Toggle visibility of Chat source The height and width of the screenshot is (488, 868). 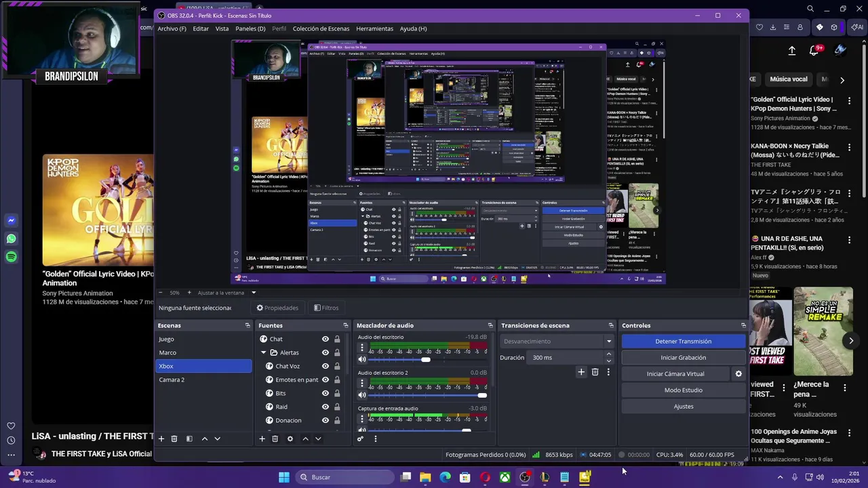[x=325, y=339]
